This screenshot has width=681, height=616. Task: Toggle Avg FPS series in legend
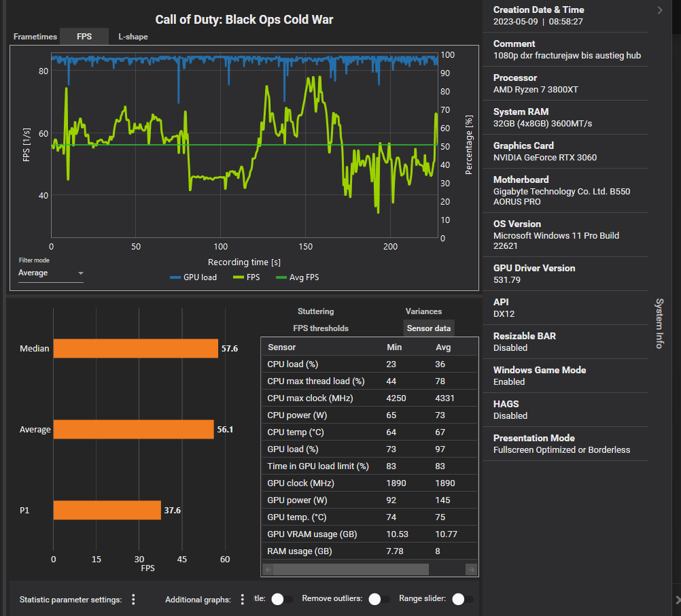(x=298, y=277)
